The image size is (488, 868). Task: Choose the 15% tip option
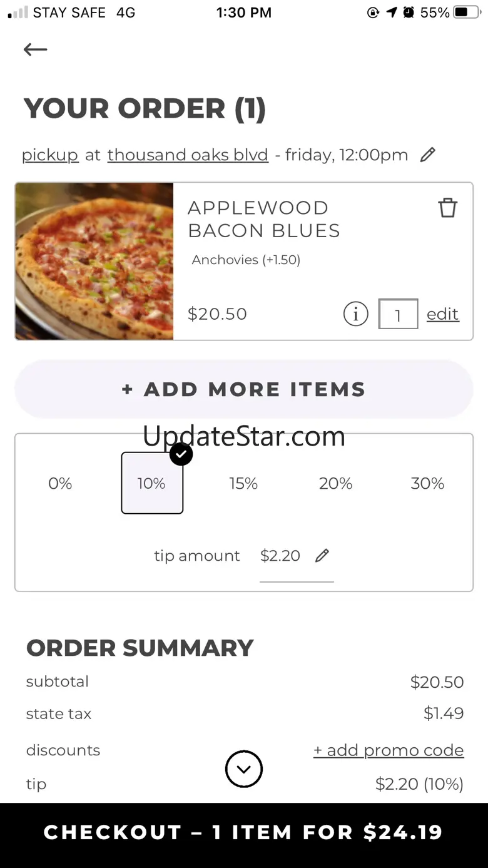point(243,483)
